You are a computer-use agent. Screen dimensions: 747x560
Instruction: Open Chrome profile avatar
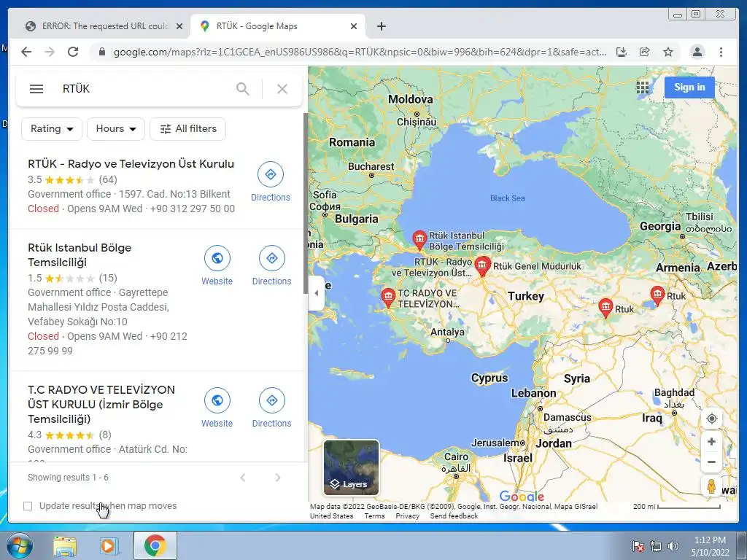(697, 52)
